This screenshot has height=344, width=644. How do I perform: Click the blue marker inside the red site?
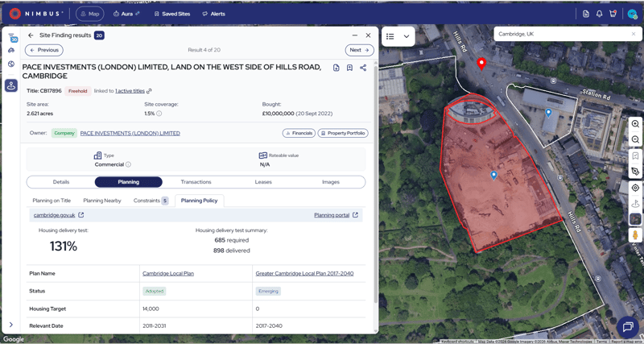pyautogui.click(x=494, y=176)
